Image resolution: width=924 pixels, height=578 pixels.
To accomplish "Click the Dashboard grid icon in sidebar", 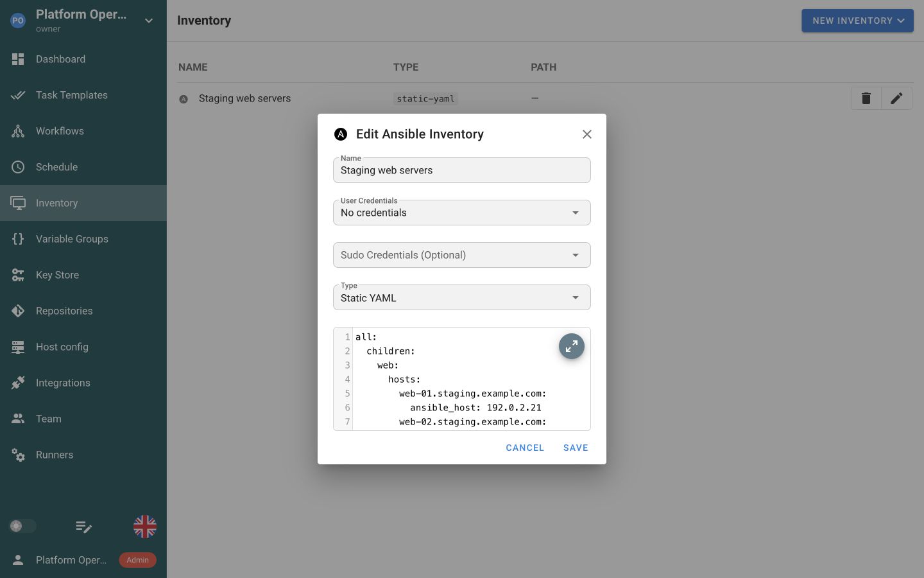I will (18, 59).
